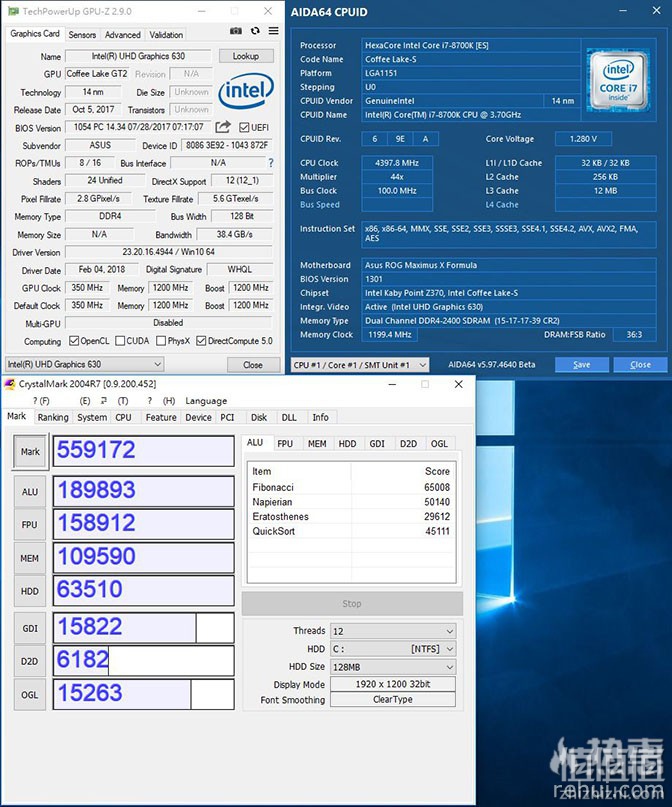The width and height of the screenshot is (672, 807).
Task: Toggle the OpenCL checkbox
Action: [74, 341]
